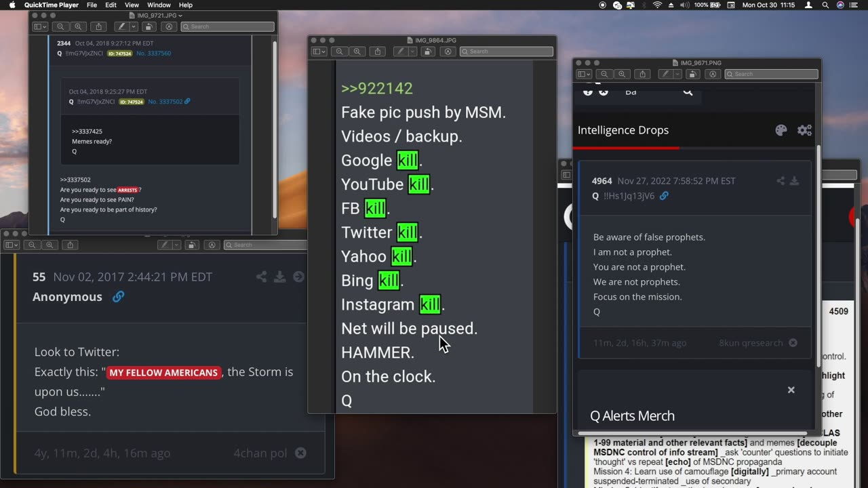This screenshot has height=488, width=868.
Task: Click the gears settings icon beside Intelligence Drops
Action: coord(805,130)
